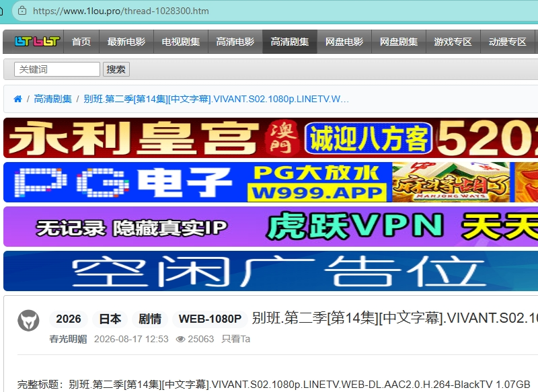538x392 pixels.
Task: Open the 春光明媚 author name link
Action: (x=68, y=339)
